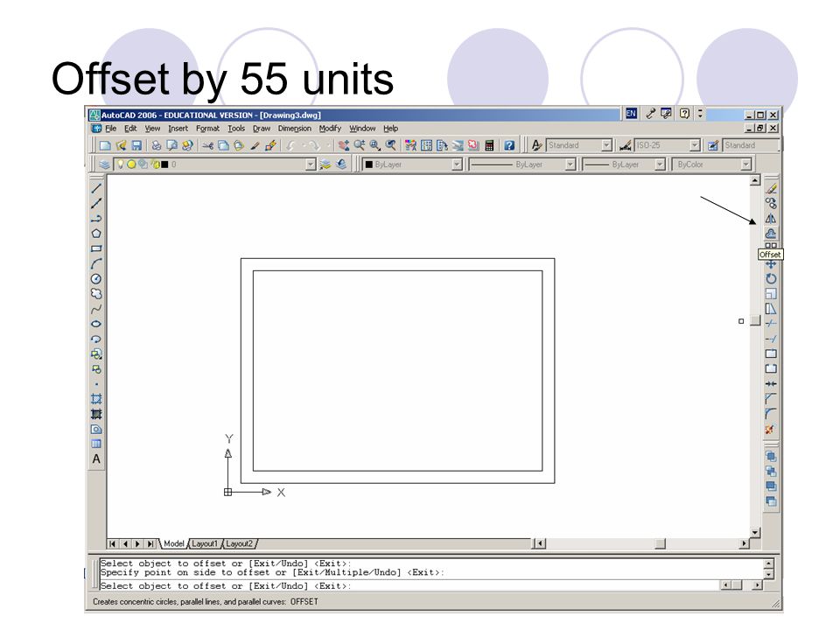840x630 pixels.
Task: Click the Pan Realtime hand icon
Action: pos(343,145)
